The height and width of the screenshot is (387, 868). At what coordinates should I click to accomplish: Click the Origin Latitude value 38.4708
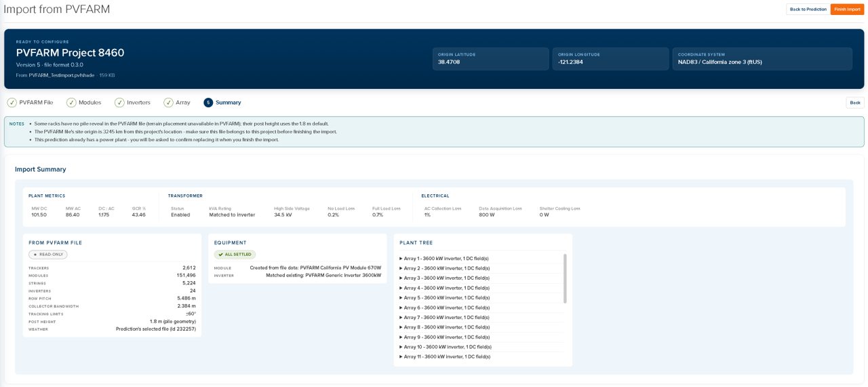pos(449,62)
